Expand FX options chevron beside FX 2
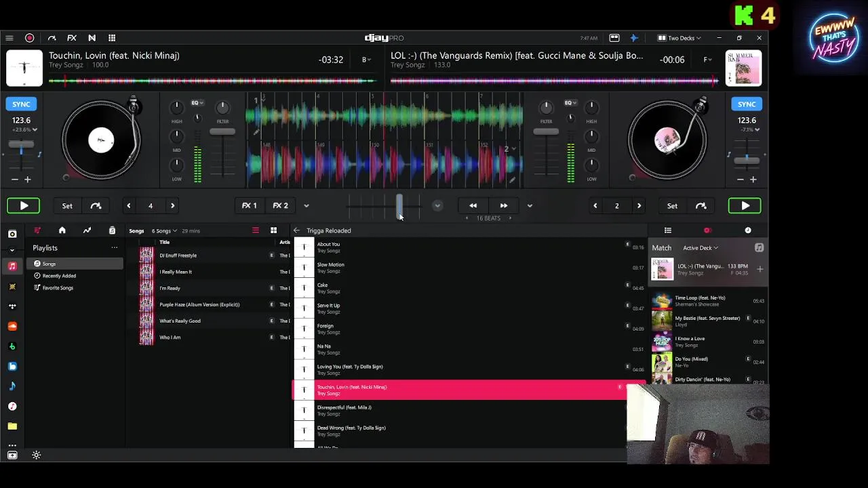The height and width of the screenshot is (488, 868). pos(306,205)
